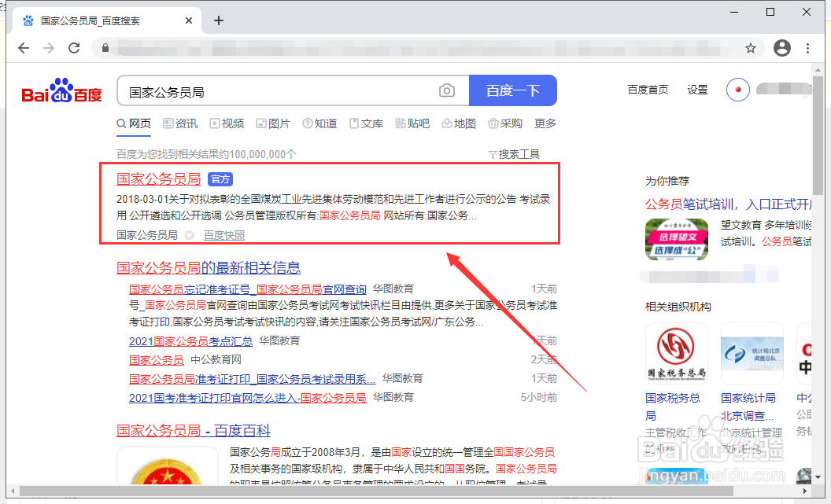Open 2021国家公务员考点汇总 link
The width and height of the screenshot is (831, 504).
click(190, 341)
